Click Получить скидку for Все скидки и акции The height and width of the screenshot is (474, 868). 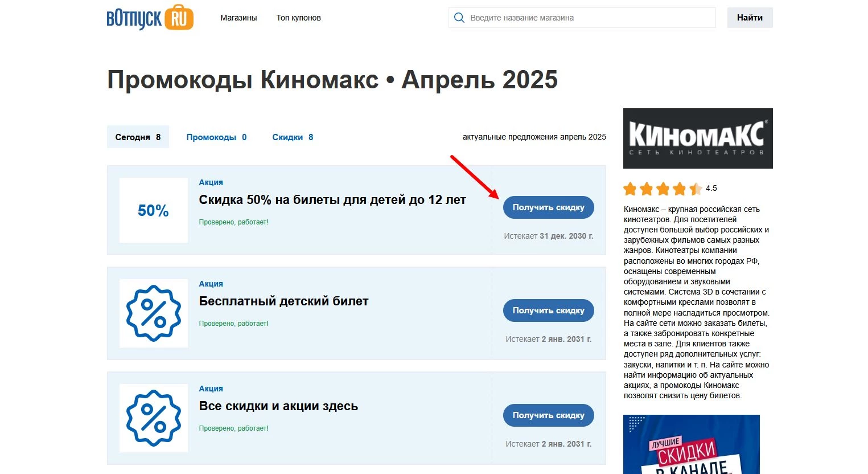point(548,415)
